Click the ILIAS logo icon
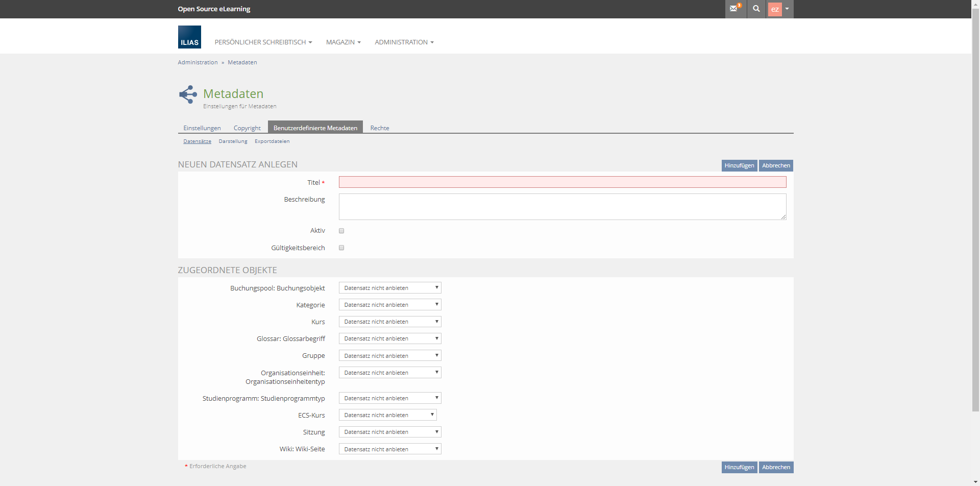 click(189, 37)
